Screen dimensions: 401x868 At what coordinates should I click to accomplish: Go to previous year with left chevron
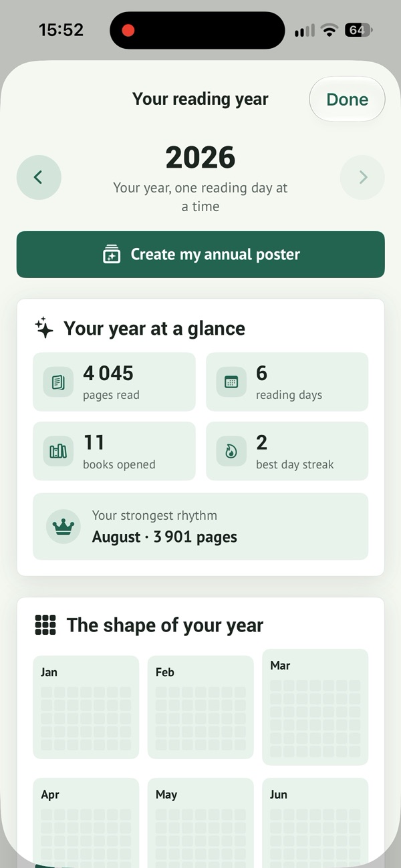tap(39, 177)
